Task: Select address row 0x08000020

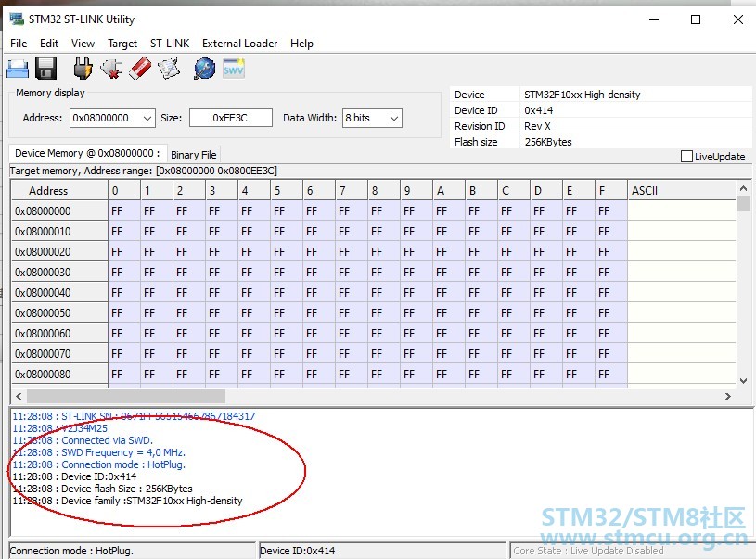Action: [59, 251]
